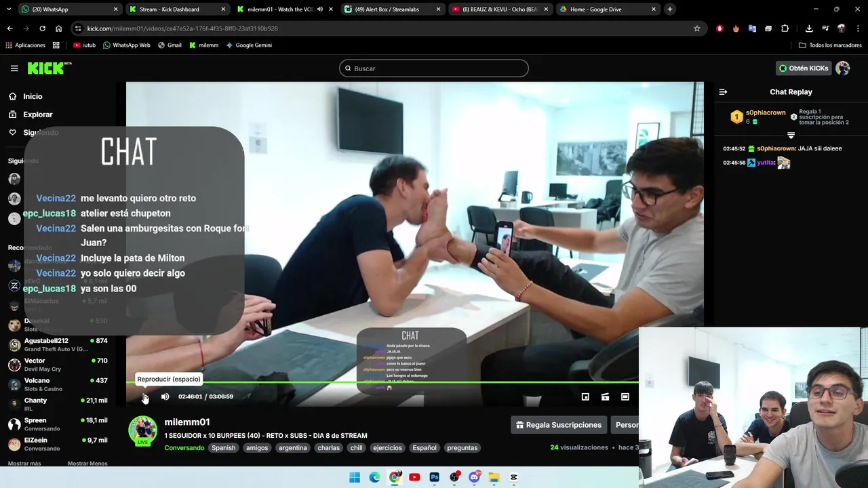Open the Kick hamburger menu
The image size is (868, 488).
point(14,68)
